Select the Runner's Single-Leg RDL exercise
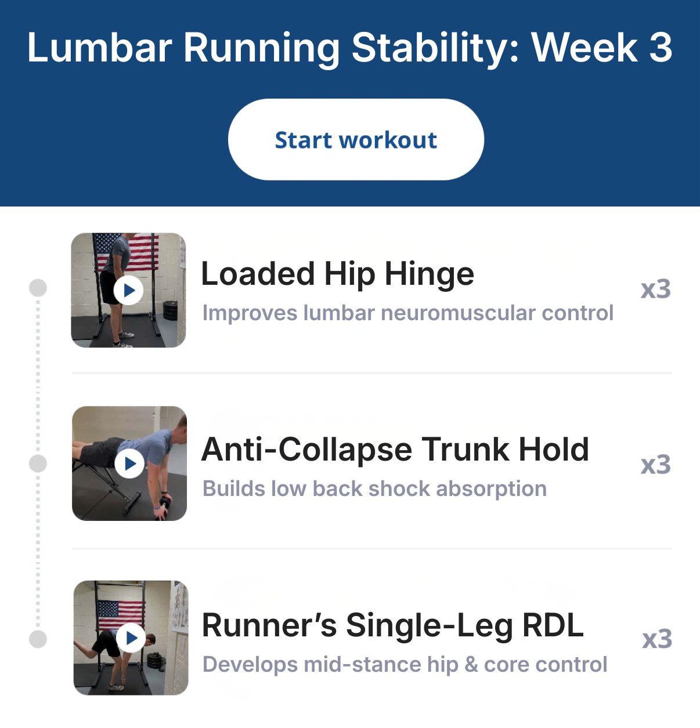This screenshot has width=700, height=728. 392,625
